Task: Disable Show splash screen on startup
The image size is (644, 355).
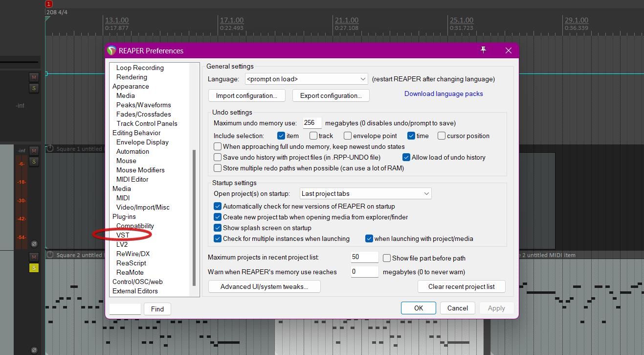Action: (x=218, y=228)
